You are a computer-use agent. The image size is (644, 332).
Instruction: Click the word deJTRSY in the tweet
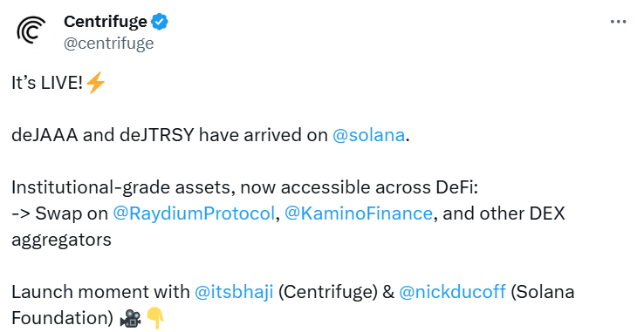point(156,135)
